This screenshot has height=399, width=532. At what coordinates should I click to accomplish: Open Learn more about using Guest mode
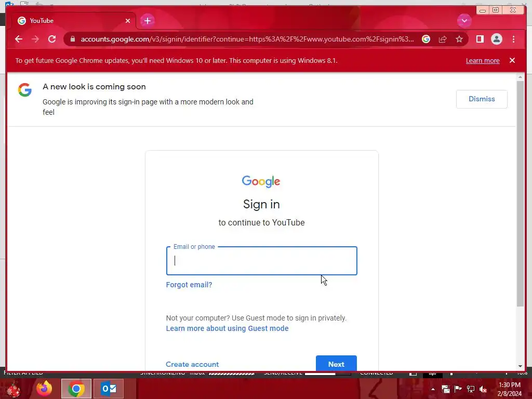[x=227, y=328]
